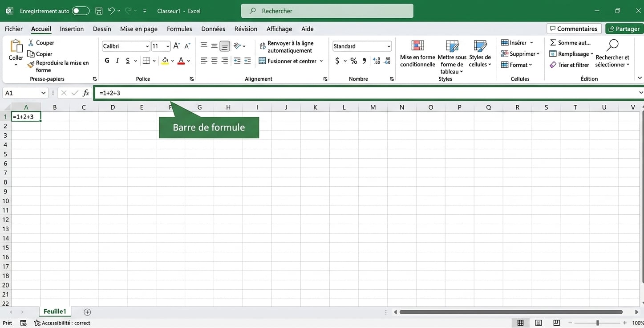Viewport: 644px width, 328px height.
Task: Click the undo arrow icon
Action: click(x=112, y=11)
